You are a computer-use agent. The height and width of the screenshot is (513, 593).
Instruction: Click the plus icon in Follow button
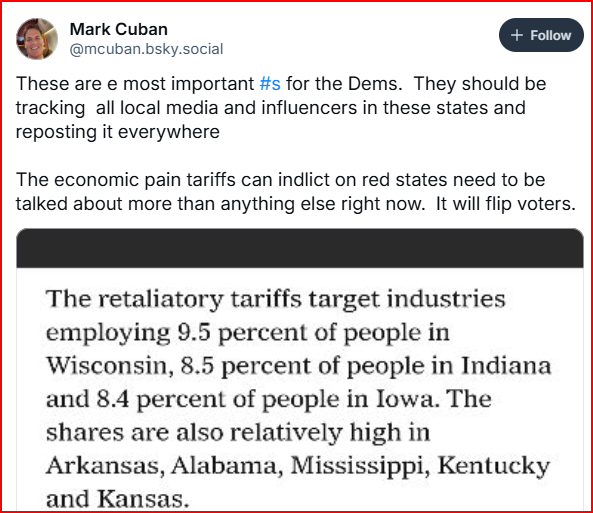tap(517, 35)
